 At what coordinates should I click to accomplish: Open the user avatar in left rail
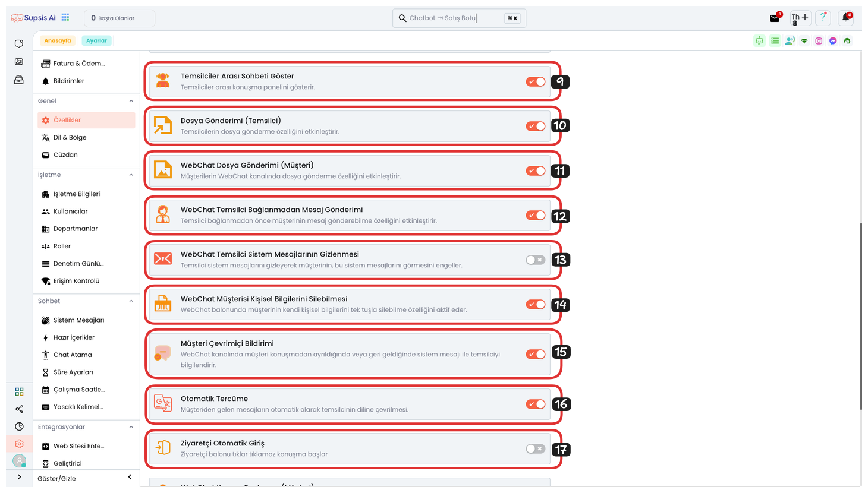point(19,460)
